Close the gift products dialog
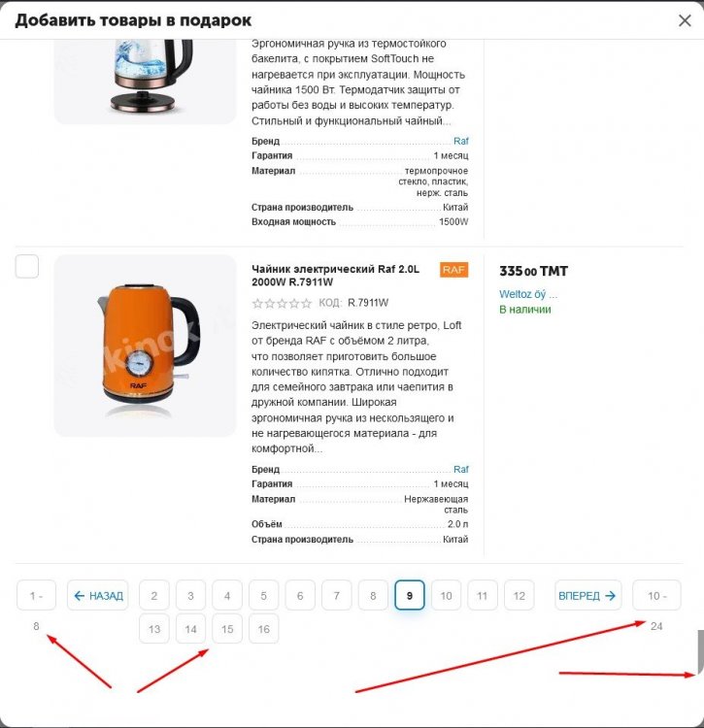 point(685,20)
